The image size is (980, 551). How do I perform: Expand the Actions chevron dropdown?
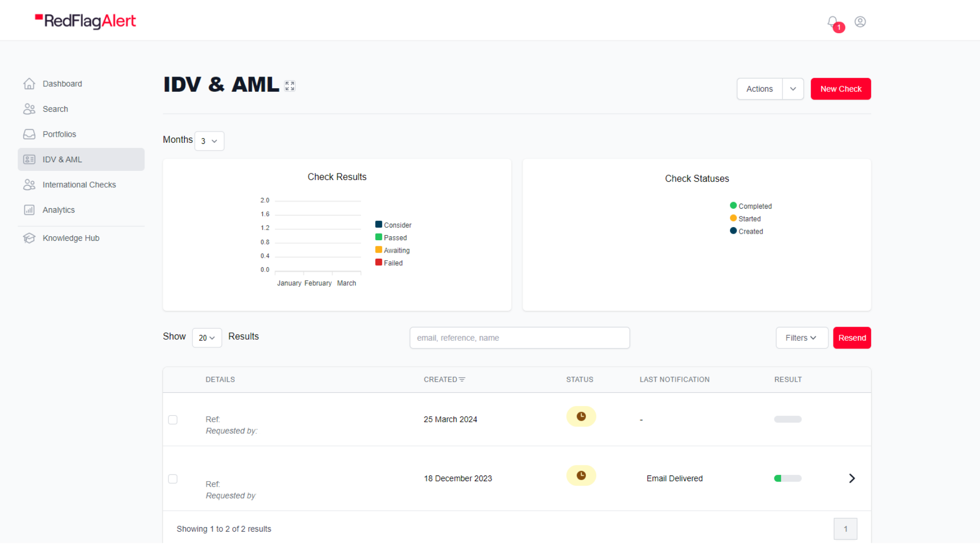click(x=793, y=89)
